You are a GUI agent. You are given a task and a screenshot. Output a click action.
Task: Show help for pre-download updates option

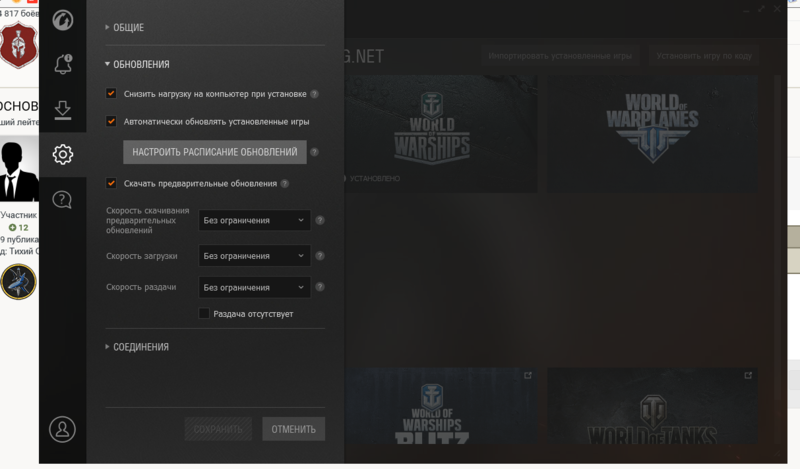[x=285, y=184]
